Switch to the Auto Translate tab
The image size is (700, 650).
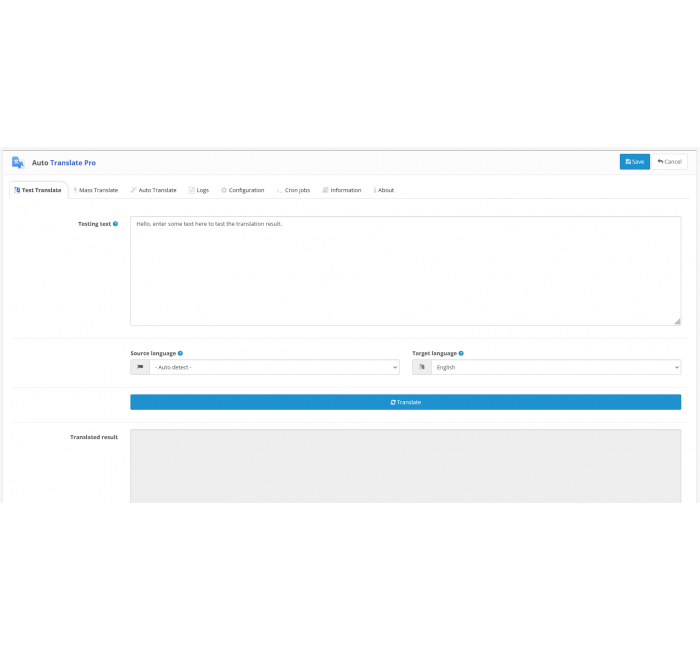[154, 190]
